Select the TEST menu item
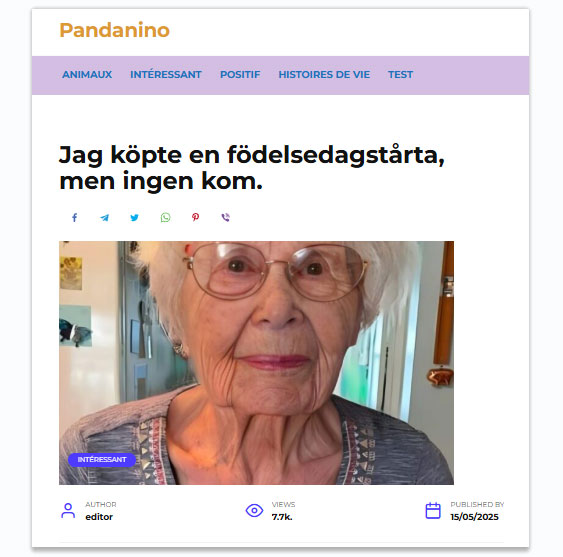The image size is (563, 557). 400,75
